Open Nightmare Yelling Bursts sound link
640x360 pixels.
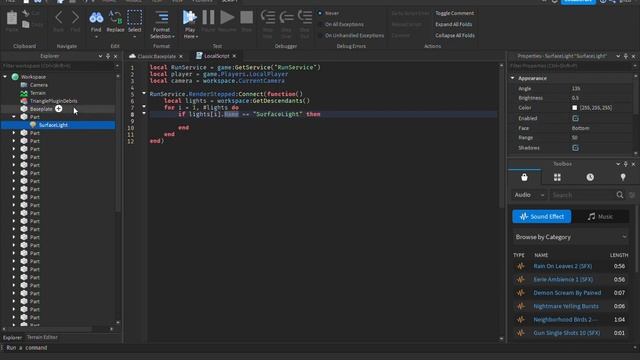click(566, 306)
